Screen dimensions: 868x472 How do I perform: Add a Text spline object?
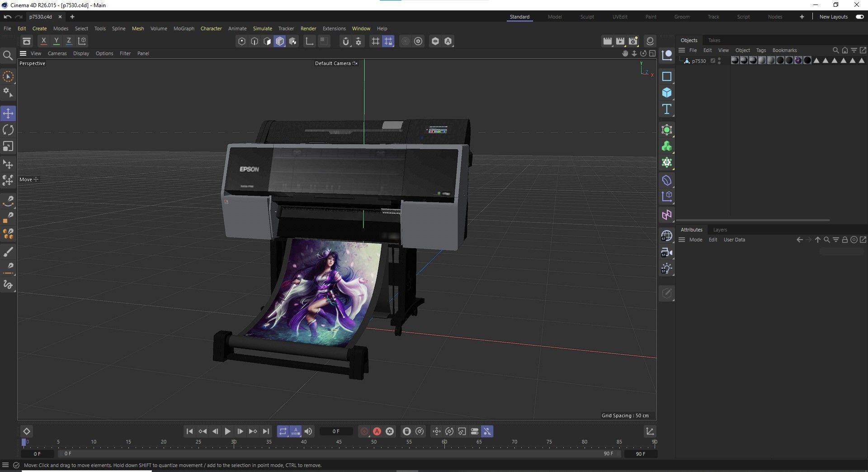667,109
